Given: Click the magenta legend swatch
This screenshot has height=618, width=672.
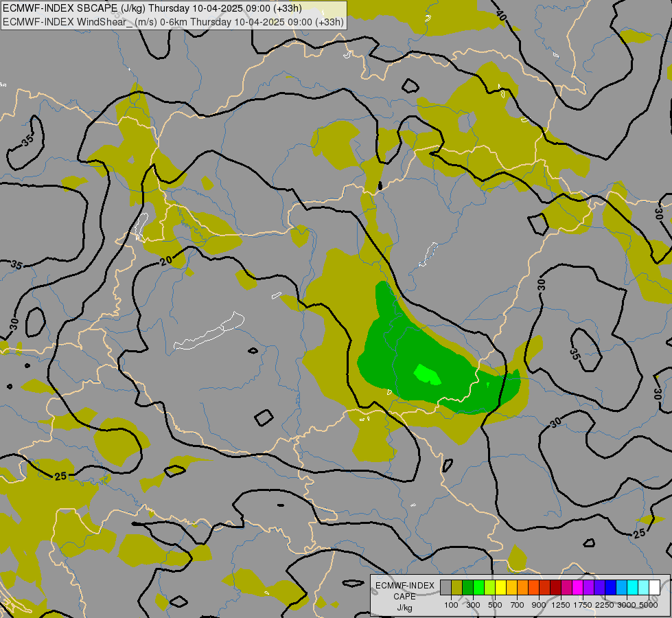Looking at the screenshot, I should pos(577,587).
